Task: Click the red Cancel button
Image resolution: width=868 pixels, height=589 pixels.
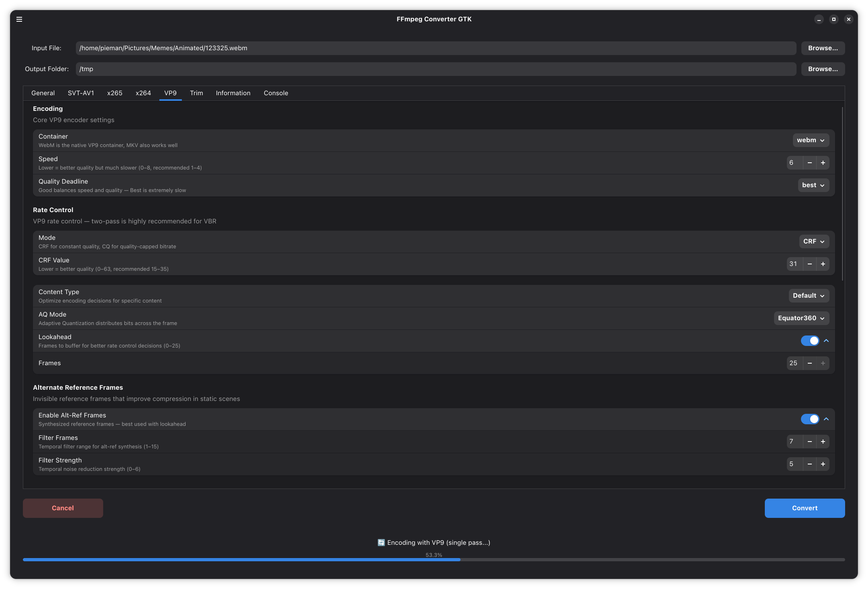Action: point(63,508)
